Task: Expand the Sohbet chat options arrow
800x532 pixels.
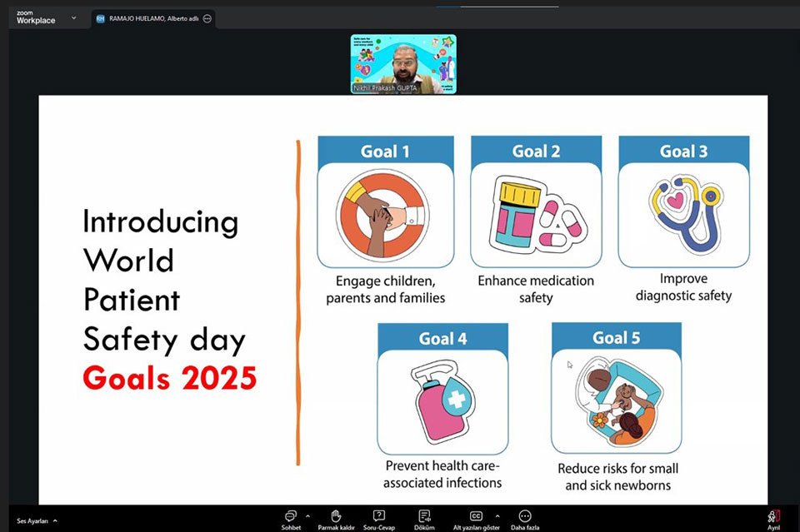Action: (307, 515)
